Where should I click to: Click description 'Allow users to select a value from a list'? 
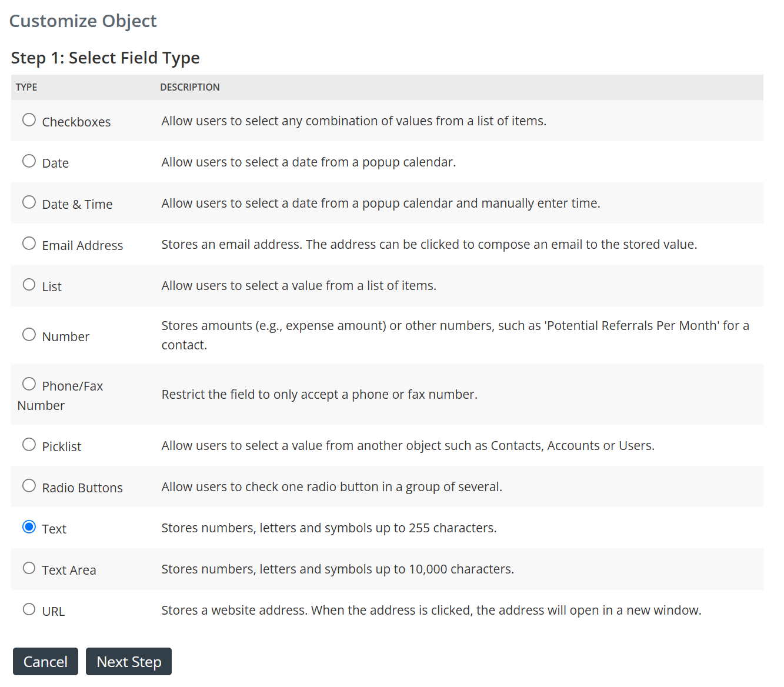coord(299,285)
